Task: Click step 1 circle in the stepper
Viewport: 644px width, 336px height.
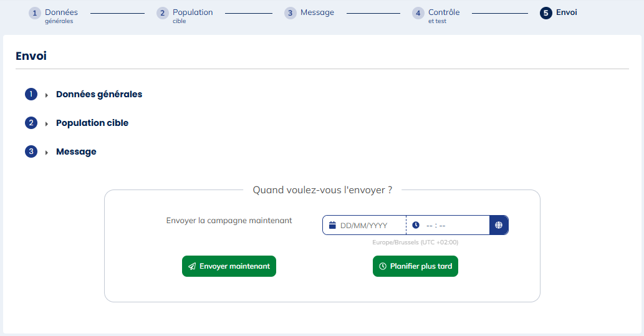Action: pos(35,13)
